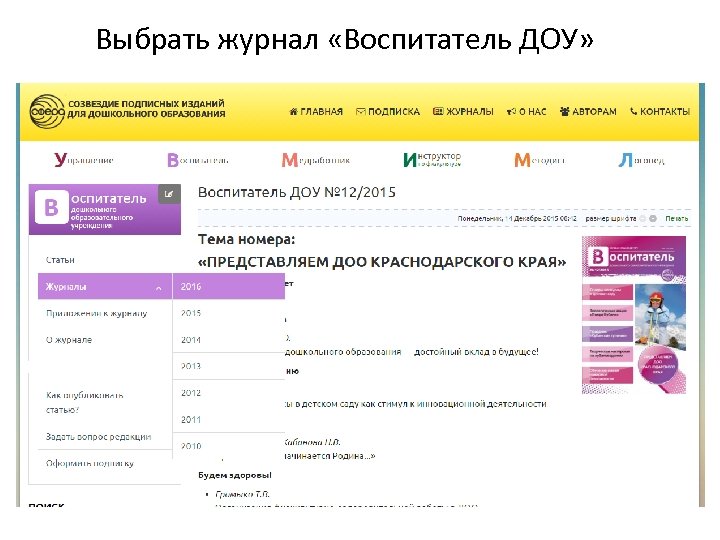This screenshot has height=540, width=720.
Task: Open the КОНТАКТЫ menu item
Action: [660, 112]
